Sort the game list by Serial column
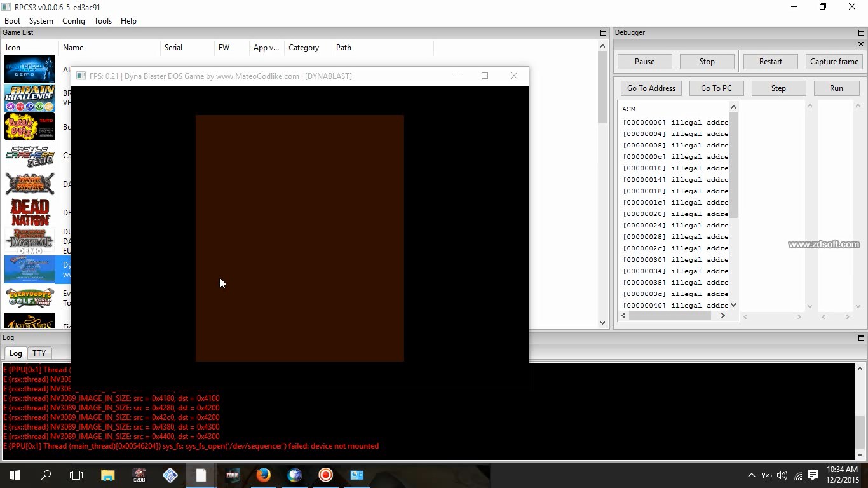The height and width of the screenshot is (488, 868). 173,48
